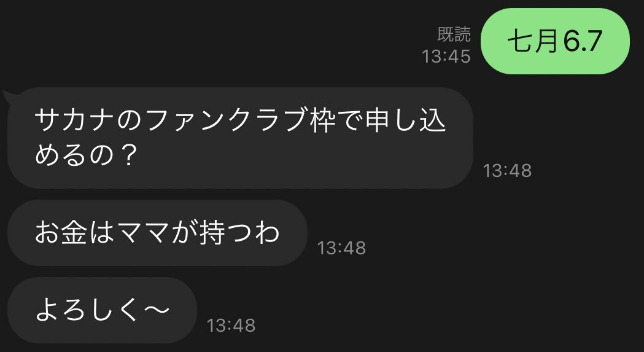Click the word お金 in the message
The image size is (644, 352).
60,233
